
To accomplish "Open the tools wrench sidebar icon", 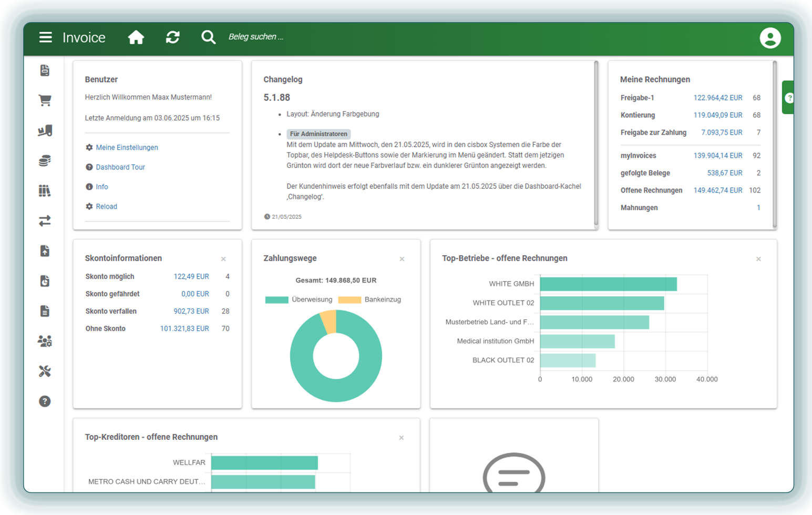I will pos(45,371).
